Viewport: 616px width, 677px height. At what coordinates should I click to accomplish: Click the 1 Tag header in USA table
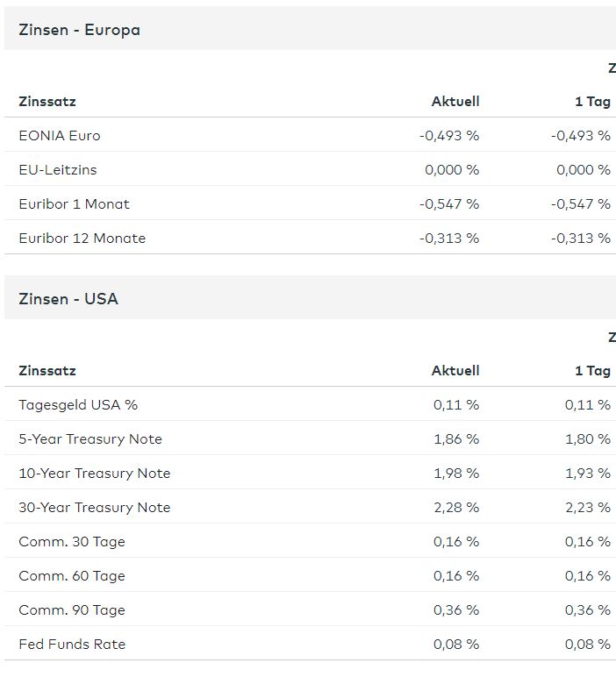point(592,371)
